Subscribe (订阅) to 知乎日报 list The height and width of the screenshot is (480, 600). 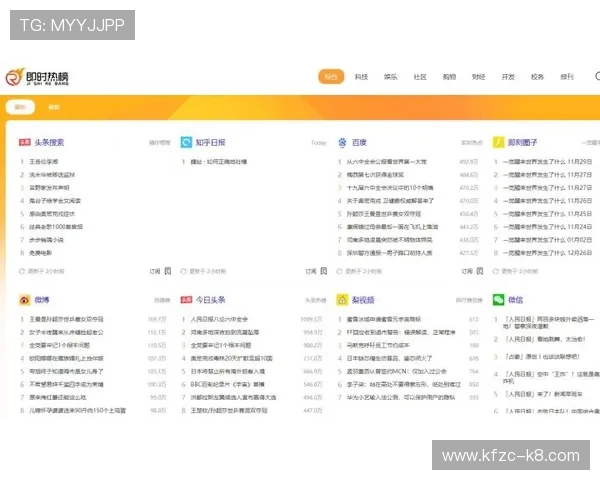[311, 271]
